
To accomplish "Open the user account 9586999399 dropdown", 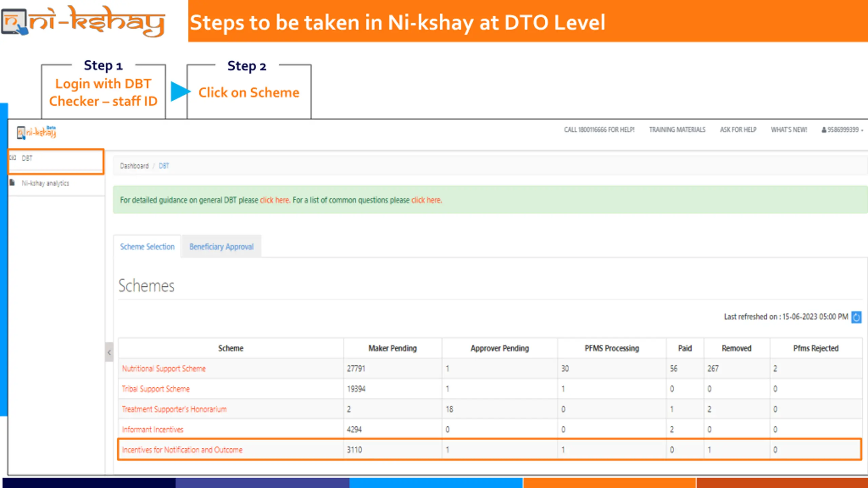I will [x=842, y=130].
